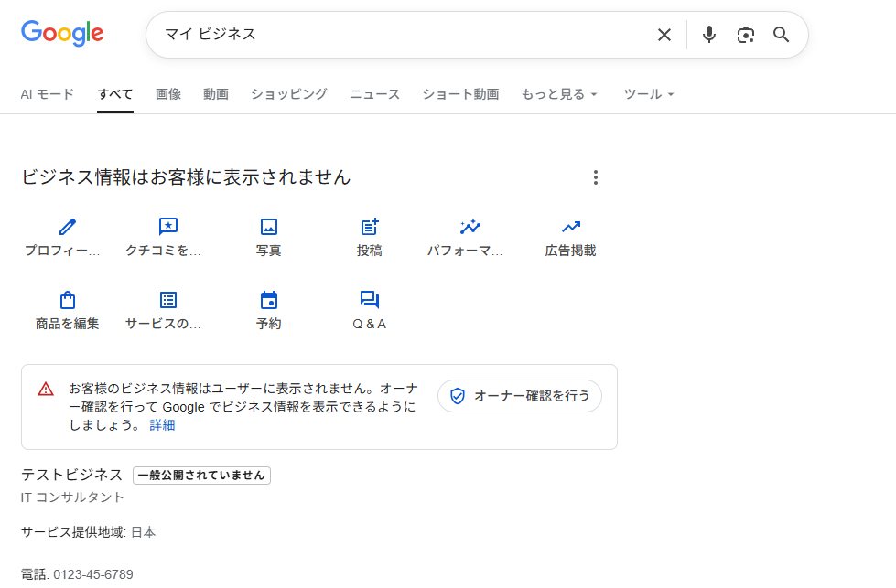896x588 pixels.
Task: Click the サービス list icon
Action: click(x=167, y=298)
